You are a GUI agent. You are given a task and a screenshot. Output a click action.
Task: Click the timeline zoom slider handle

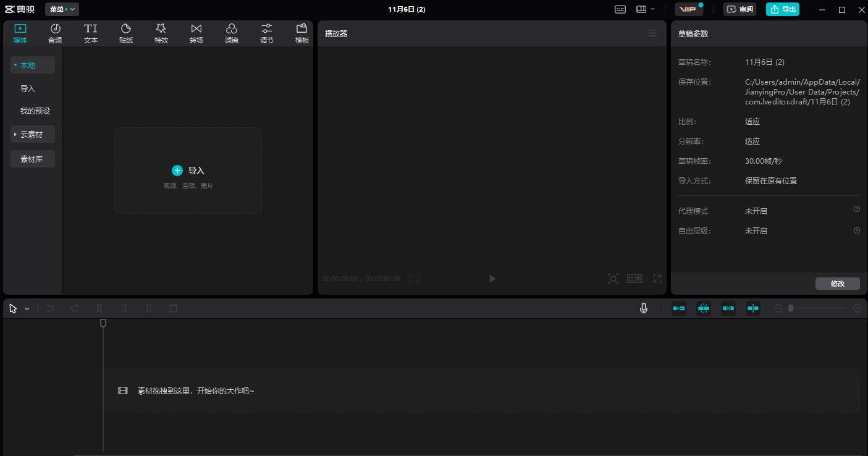click(790, 308)
